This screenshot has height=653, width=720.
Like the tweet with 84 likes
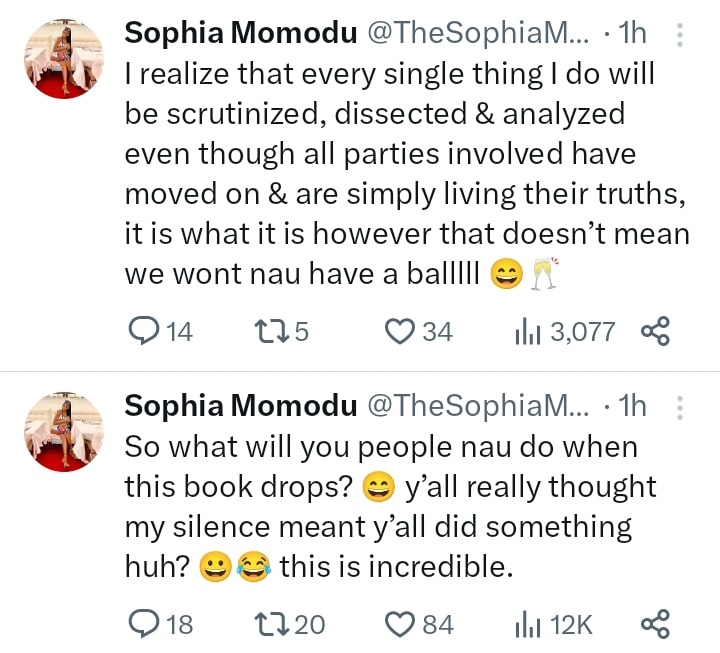click(x=401, y=624)
